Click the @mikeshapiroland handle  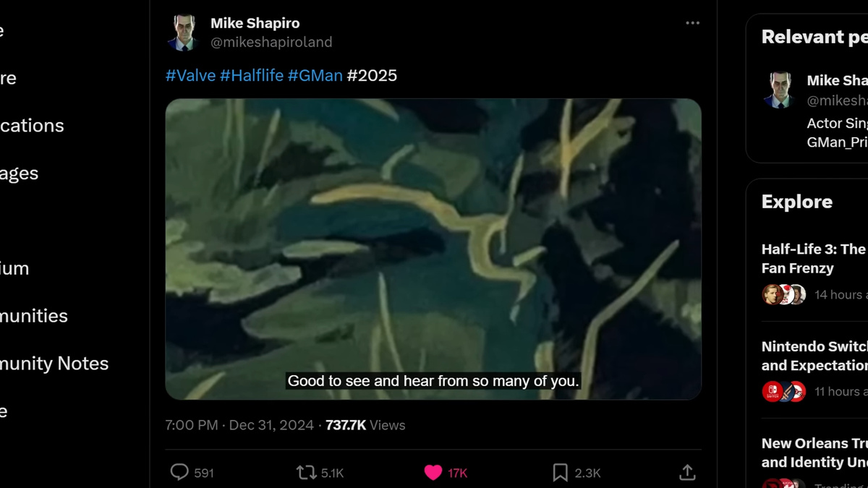click(x=271, y=43)
